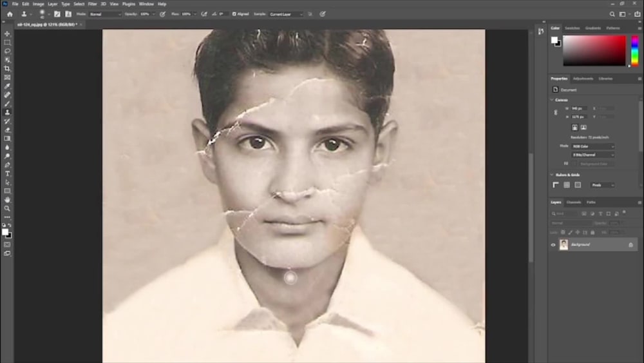Viewport: 644px width, 363px height.
Task: Select the Object Selection tool
Action: tap(7, 60)
